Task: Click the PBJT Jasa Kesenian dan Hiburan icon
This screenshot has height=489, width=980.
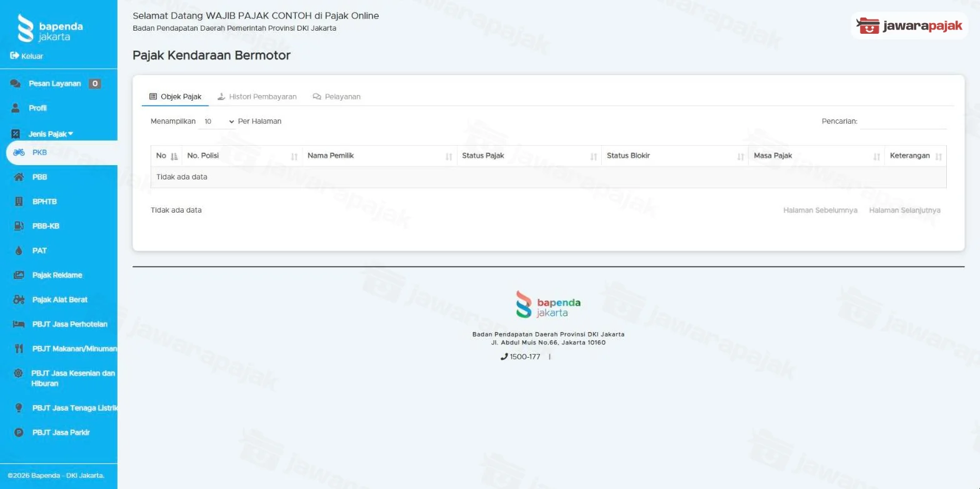Action: coord(18,373)
